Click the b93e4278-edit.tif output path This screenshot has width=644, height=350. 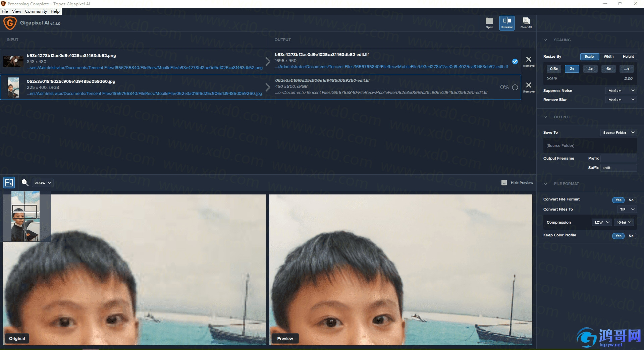(391, 67)
